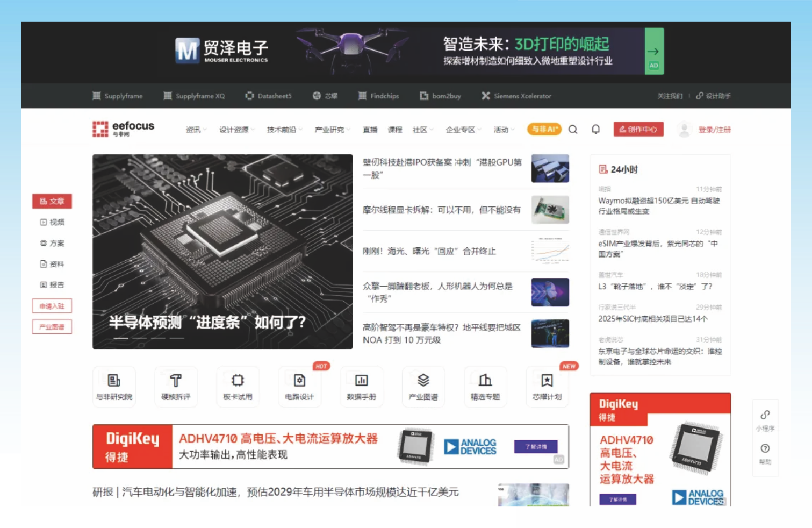This screenshot has width=812, height=528.
Task: Open the 电路设计 circuit design icon
Action: [x=299, y=381]
